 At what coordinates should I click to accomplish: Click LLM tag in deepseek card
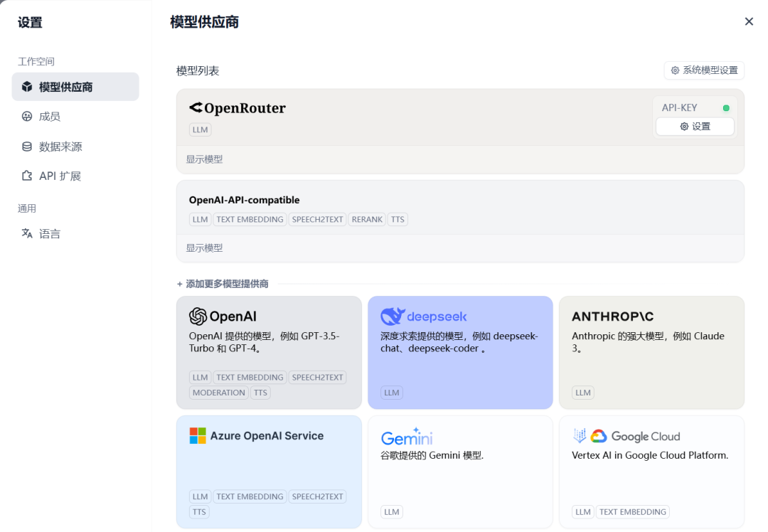click(x=391, y=393)
